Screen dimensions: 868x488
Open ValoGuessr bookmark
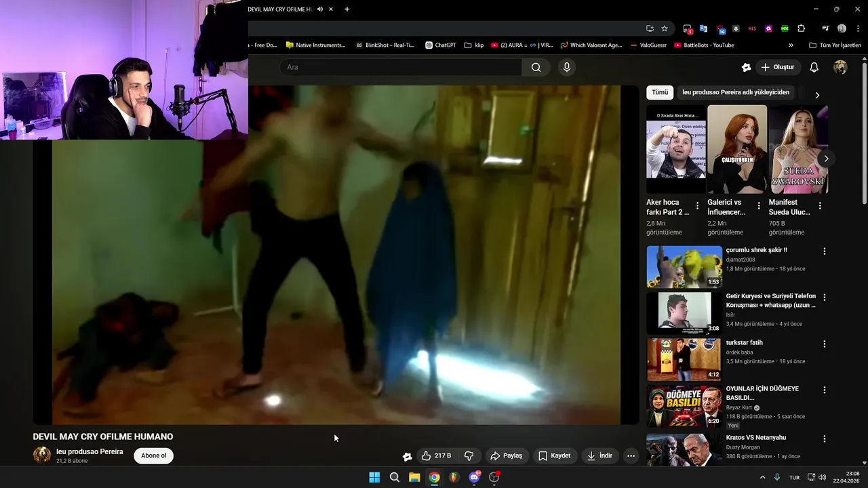click(x=649, y=45)
